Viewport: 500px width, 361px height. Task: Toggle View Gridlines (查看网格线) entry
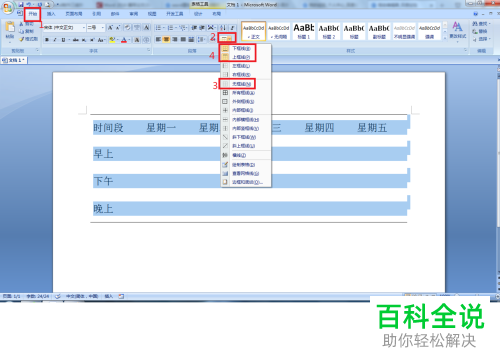(x=246, y=173)
